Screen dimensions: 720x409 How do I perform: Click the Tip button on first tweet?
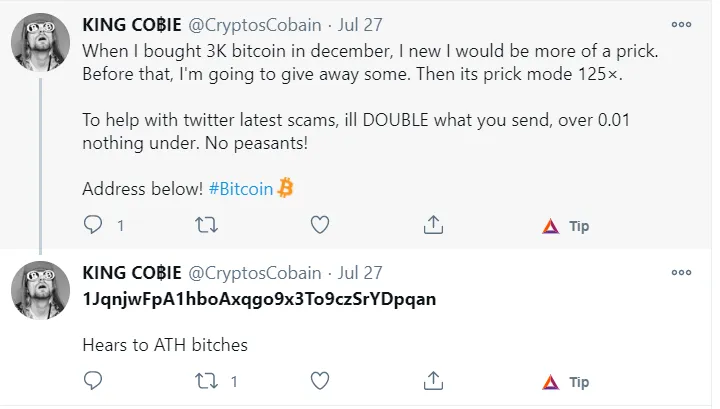coord(566,226)
